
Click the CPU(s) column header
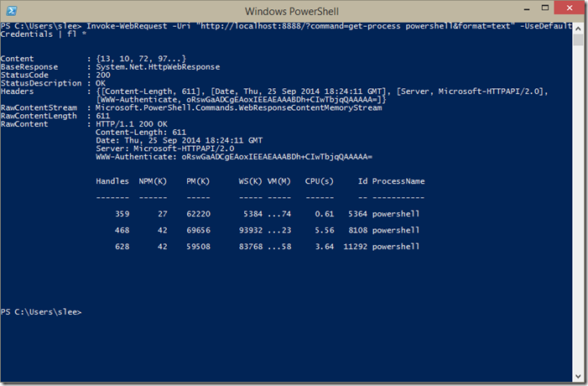coord(320,181)
